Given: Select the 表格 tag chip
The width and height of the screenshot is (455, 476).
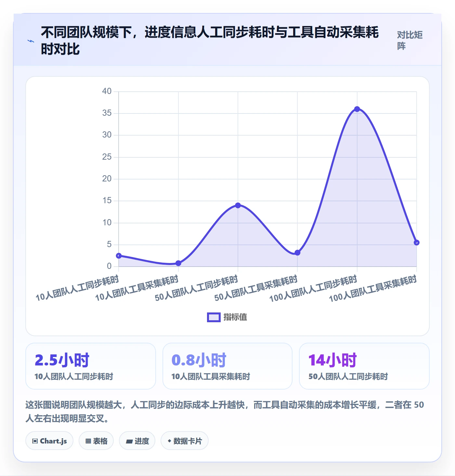Looking at the screenshot, I should pos(96,441).
